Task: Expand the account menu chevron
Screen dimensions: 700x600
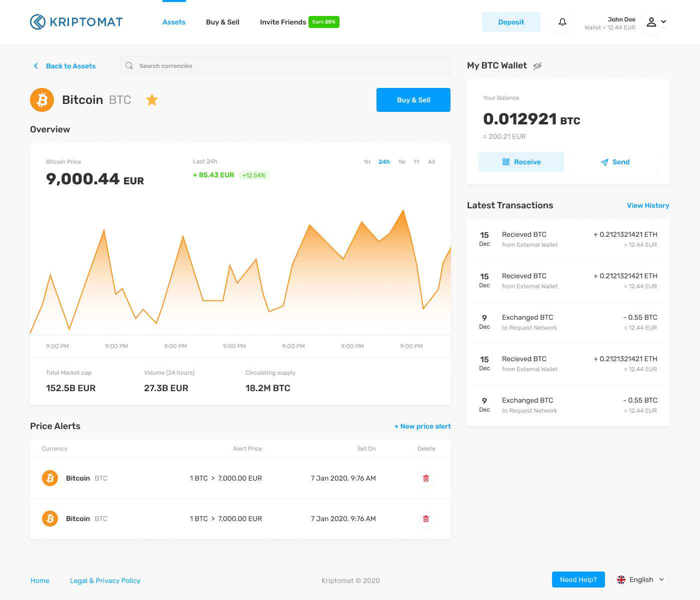Action: (x=663, y=22)
